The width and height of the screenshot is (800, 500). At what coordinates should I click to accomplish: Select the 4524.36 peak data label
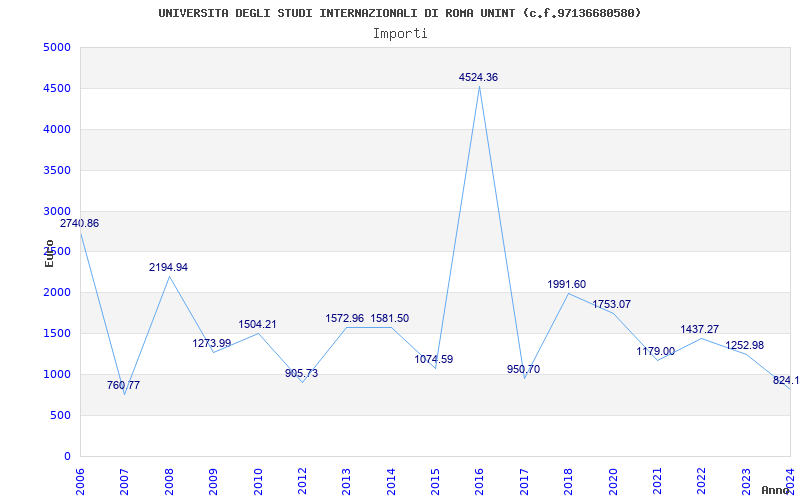pos(478,78)
